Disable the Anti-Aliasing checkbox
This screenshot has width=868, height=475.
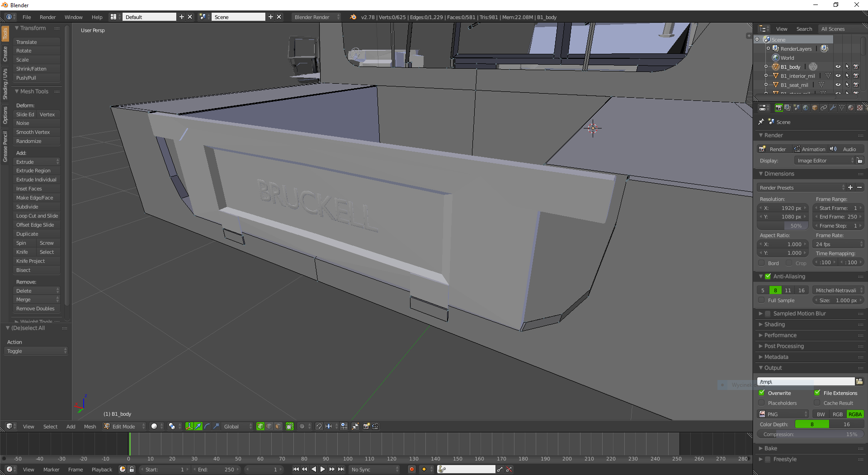pos(768,276)
